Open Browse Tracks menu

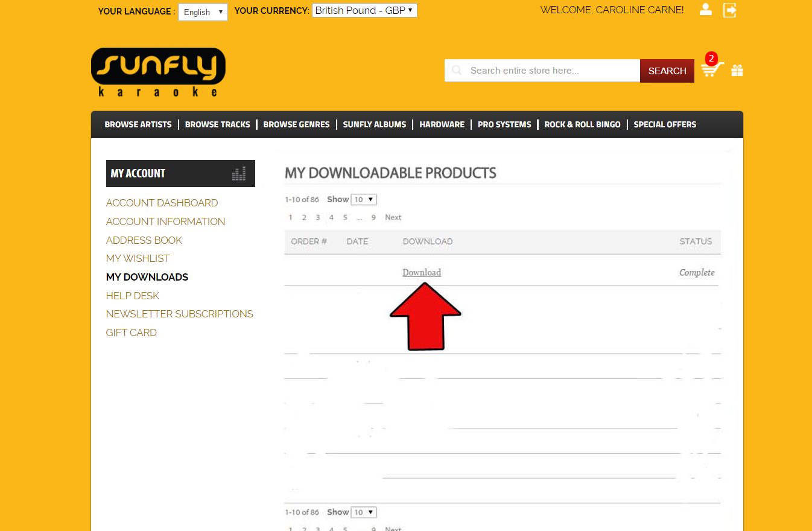click(217, 124)
